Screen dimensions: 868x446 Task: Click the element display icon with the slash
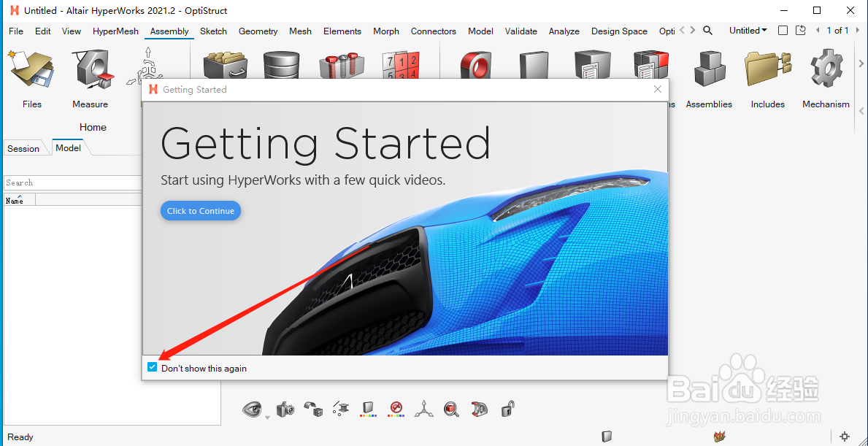[340, 410]
